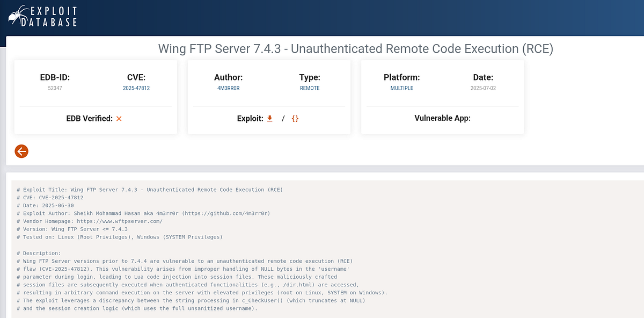
Task: Click the Exploit Database spider logo
Action: 42,16
